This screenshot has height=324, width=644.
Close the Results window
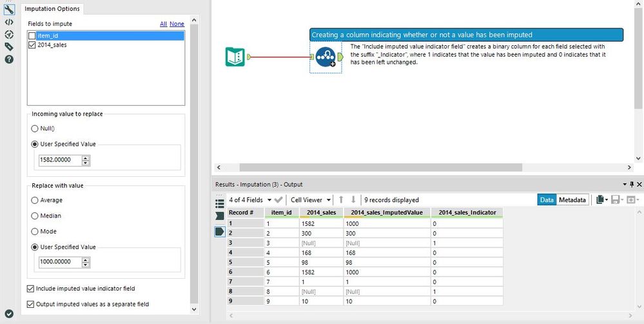[639, 184]
